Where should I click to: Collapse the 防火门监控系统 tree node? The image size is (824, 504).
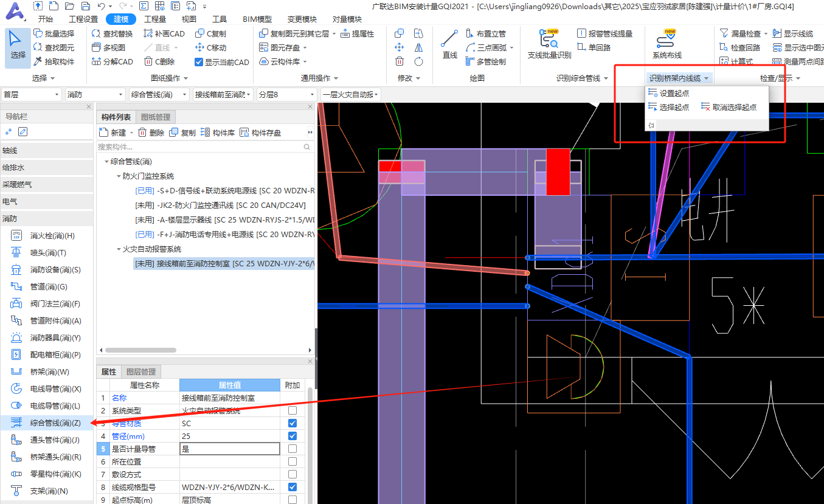[119, 176]
